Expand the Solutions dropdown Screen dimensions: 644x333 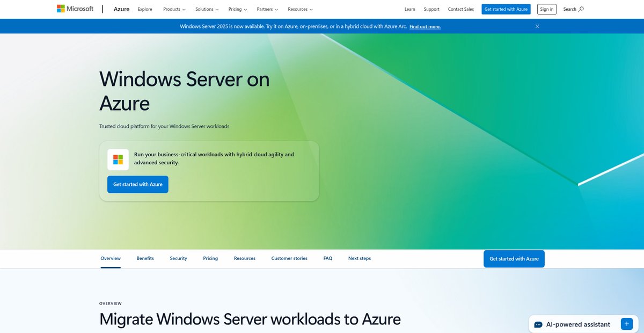pyautogui.click(x=207, y=9)
